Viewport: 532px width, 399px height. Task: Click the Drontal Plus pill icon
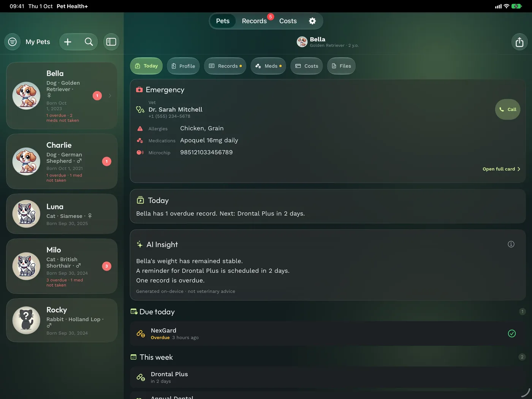pyautogui.click(x=141, y=377)
